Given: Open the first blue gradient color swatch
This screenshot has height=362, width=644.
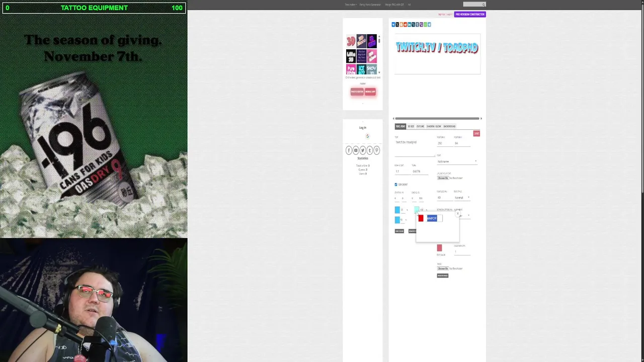Looking at the screenshot, I should coord(397,210).
